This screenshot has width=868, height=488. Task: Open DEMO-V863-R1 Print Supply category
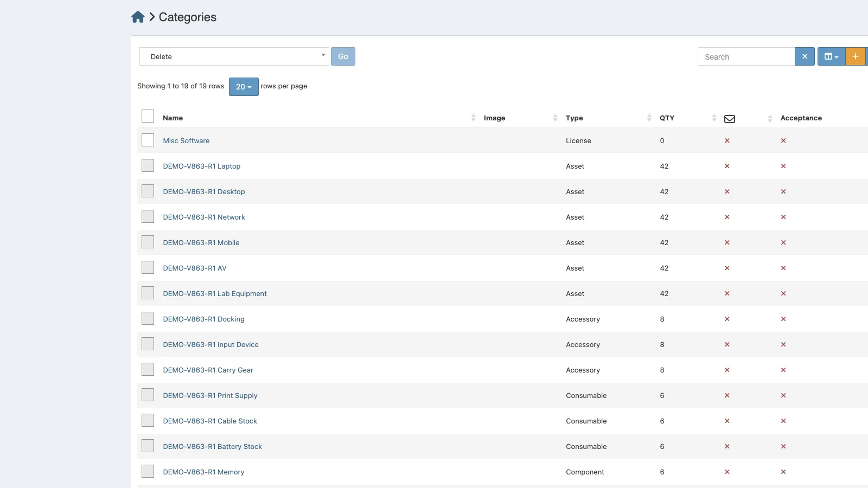point(210,395)
